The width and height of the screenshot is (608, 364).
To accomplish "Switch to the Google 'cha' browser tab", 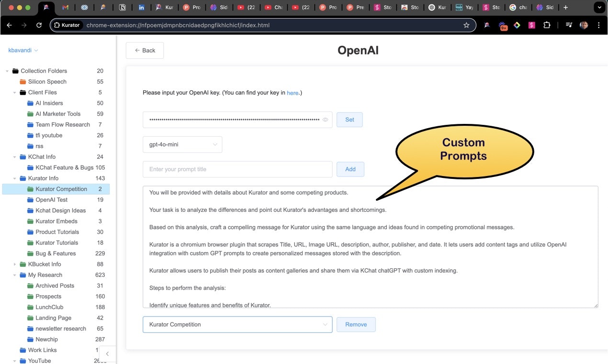I will tap(518, 8).
